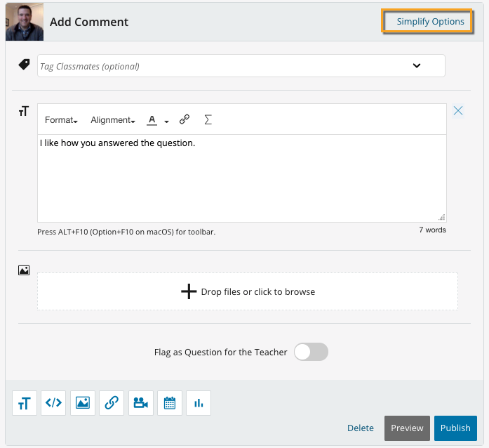Viewport: 489px width, 448px height.
Task: Insert link from editor toolbar
Action: click(185, 120)
